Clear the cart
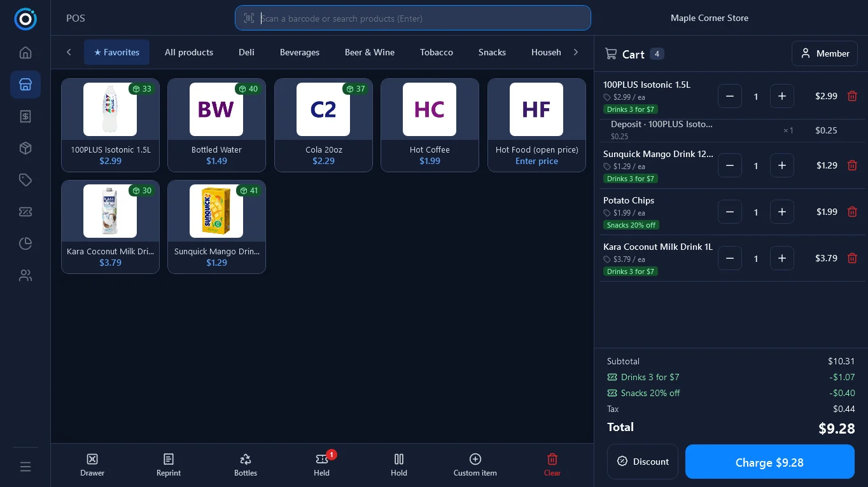868x487 pixels. point(552,465)
